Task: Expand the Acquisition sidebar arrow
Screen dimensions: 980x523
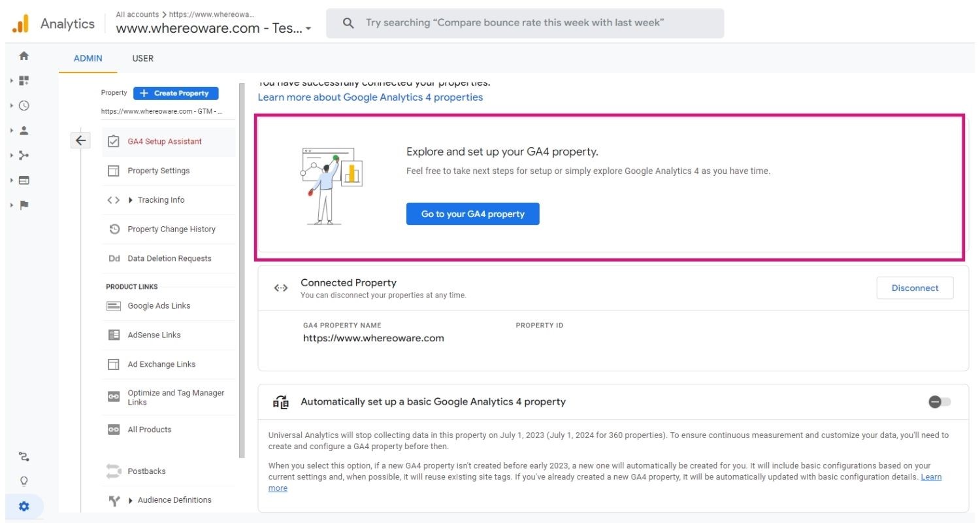Action: [12, 155]
